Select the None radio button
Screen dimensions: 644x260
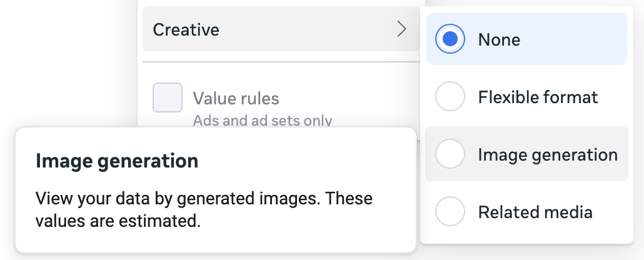(x=450, y=39)
